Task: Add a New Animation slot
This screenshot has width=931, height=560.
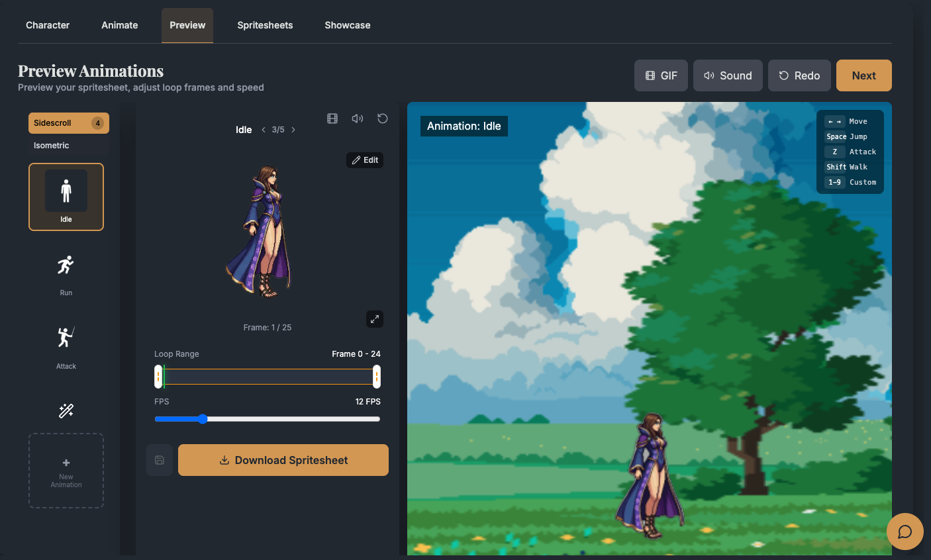Action: click(66, 471)
